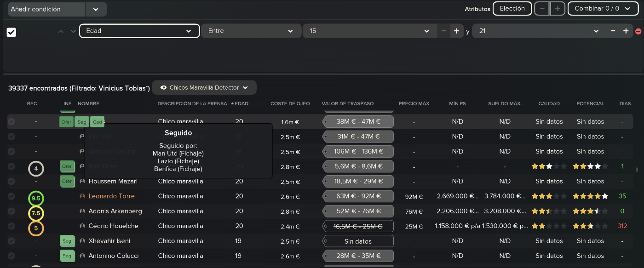Toggle the Edad condition checkbox

click(11, 32)
